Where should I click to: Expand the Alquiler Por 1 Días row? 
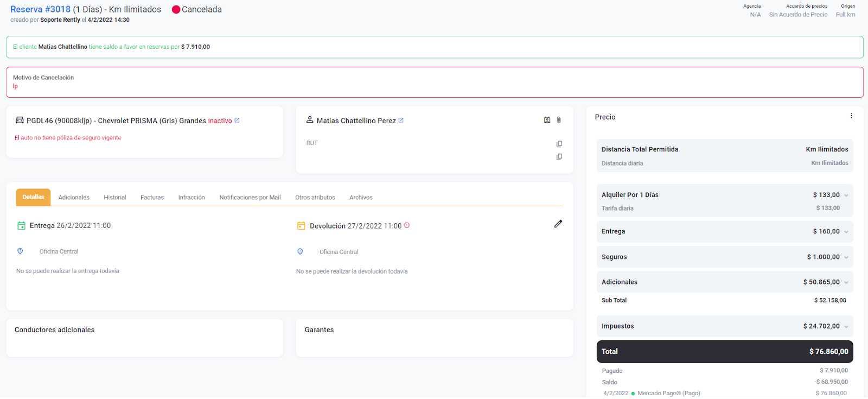tap(846, 195)
